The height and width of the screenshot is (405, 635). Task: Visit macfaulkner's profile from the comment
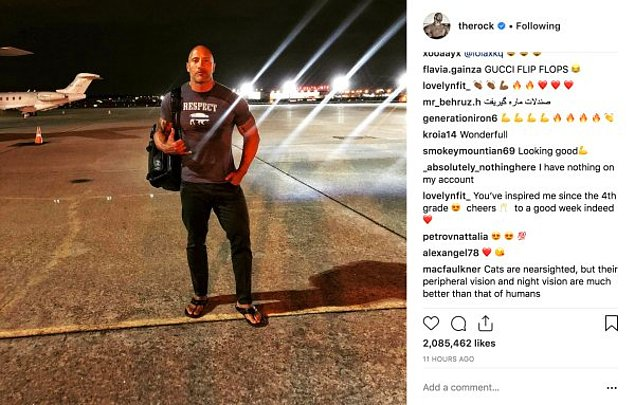tap(452, 269)
